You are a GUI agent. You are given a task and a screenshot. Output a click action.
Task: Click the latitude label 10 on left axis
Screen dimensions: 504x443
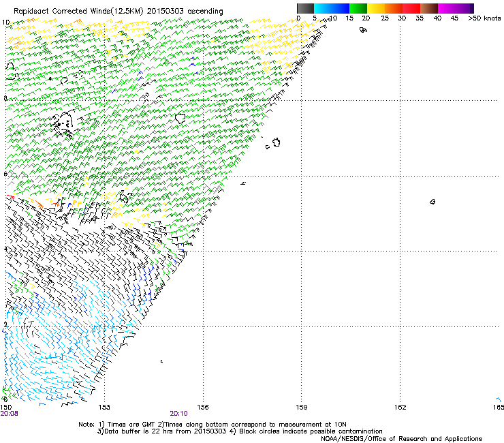(5, 22)
